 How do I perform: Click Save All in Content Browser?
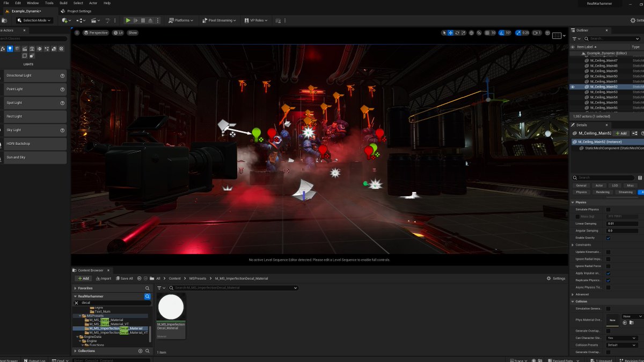pos(124,278)
